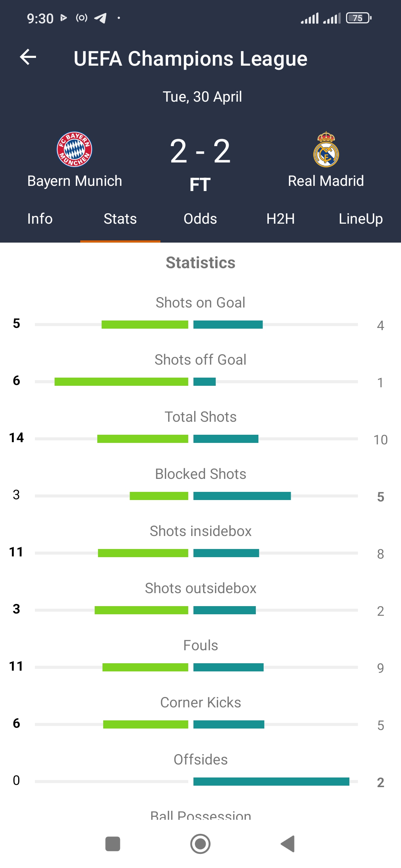Switch to the LineUp tab
Viewport: 401px width, 868px height.
tap(361, 219)
